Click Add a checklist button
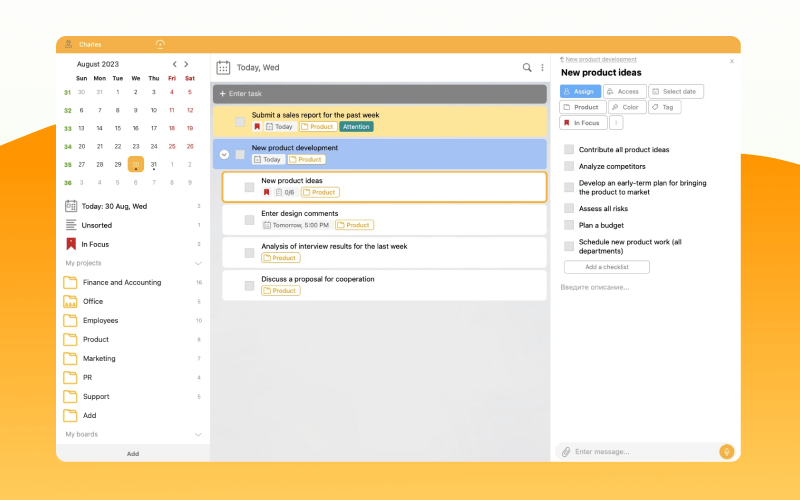The height and width of the screenshot is (500, 800). point(607,267)
